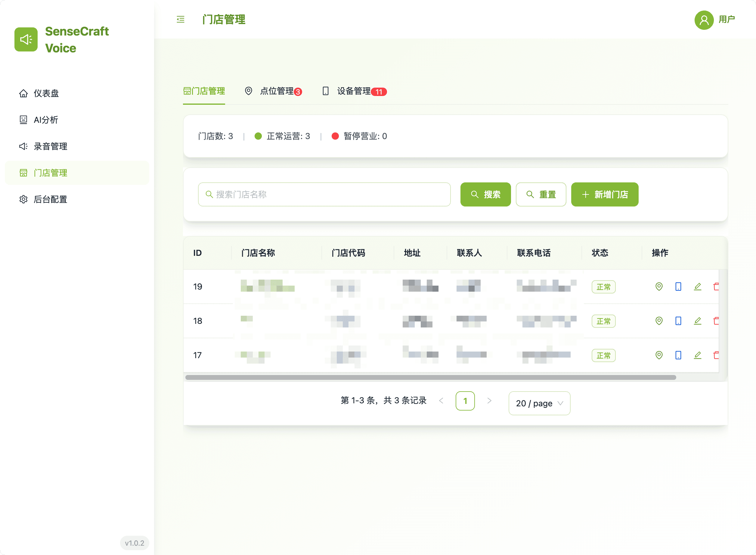This screenshot has height=555, width=756.
Task: Toggle the 正常 status badge on store 17
Action: click(x=603, y=355)
